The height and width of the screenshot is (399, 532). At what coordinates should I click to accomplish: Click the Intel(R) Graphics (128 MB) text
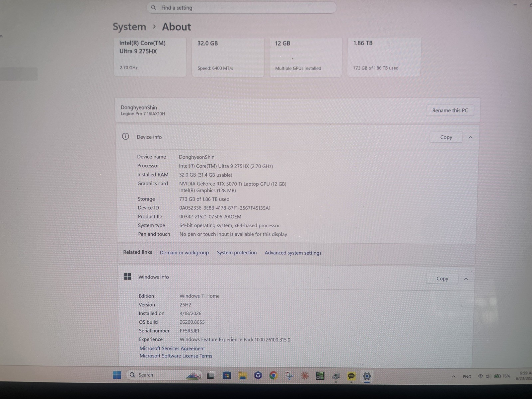tap(208, 191)
